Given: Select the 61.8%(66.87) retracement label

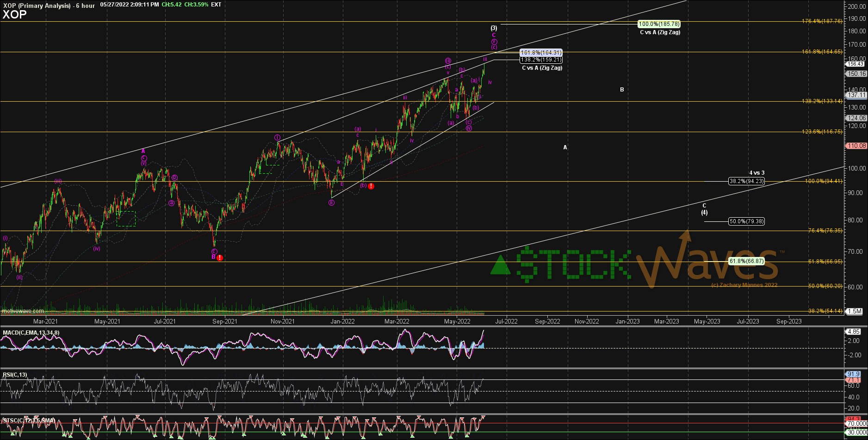Looking at the screenshot, I should click(x=746, y=261).
